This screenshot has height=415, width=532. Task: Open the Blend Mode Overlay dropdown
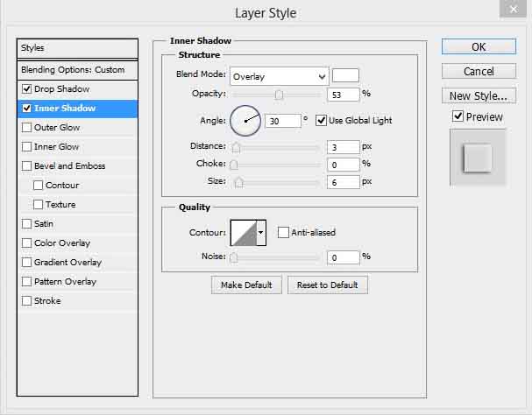point(280,76)
